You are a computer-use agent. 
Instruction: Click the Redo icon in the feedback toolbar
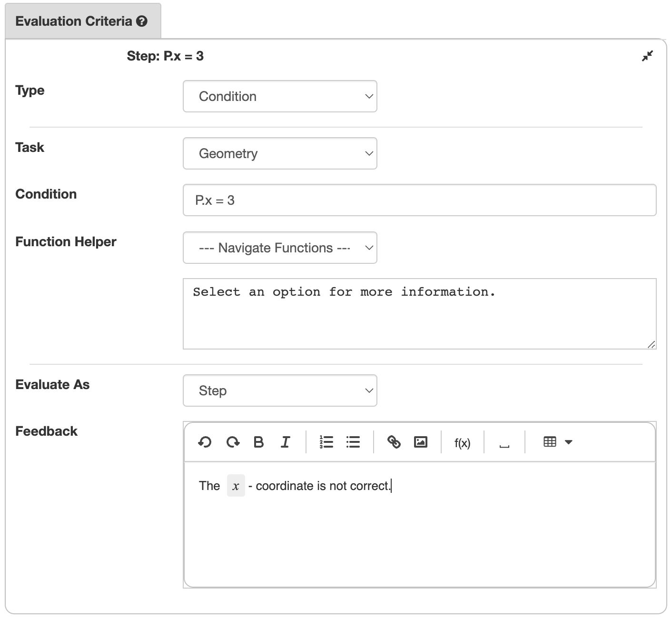point(233,442)
